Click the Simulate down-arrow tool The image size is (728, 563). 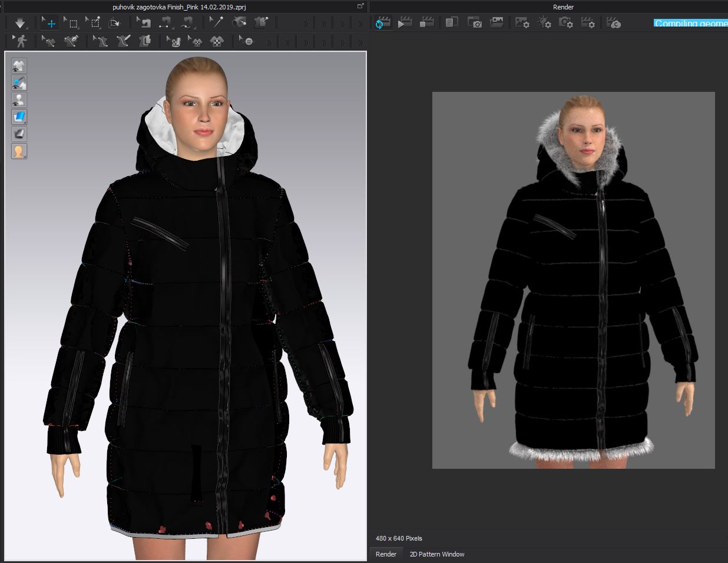pyautogui.click(x=20, y=23)
